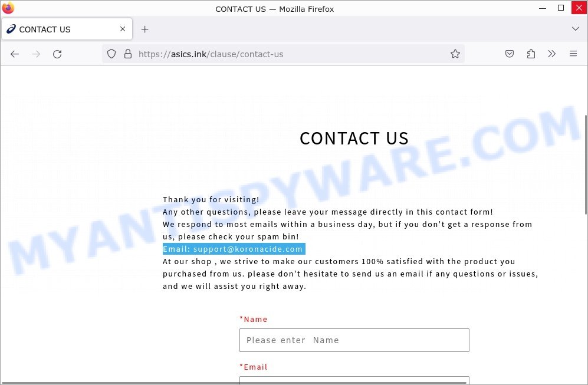Show site security padlock information
The image size is (588, 385).
click(128, 54)
